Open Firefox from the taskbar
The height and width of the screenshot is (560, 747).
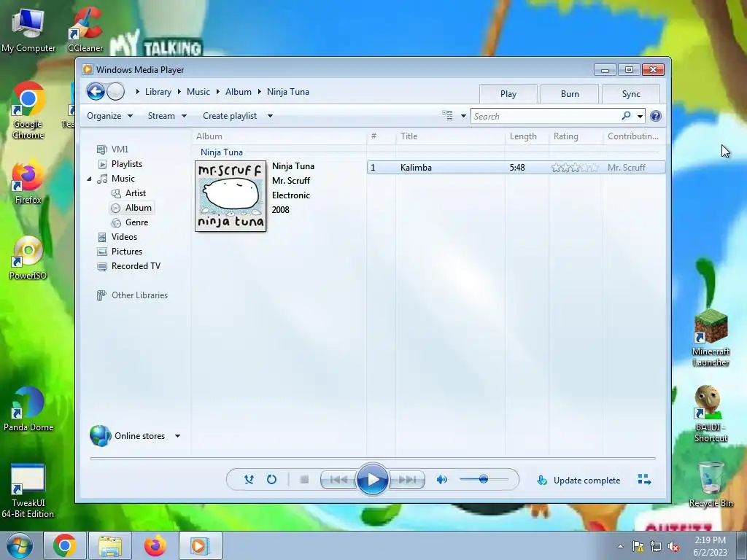click(155, 545)
